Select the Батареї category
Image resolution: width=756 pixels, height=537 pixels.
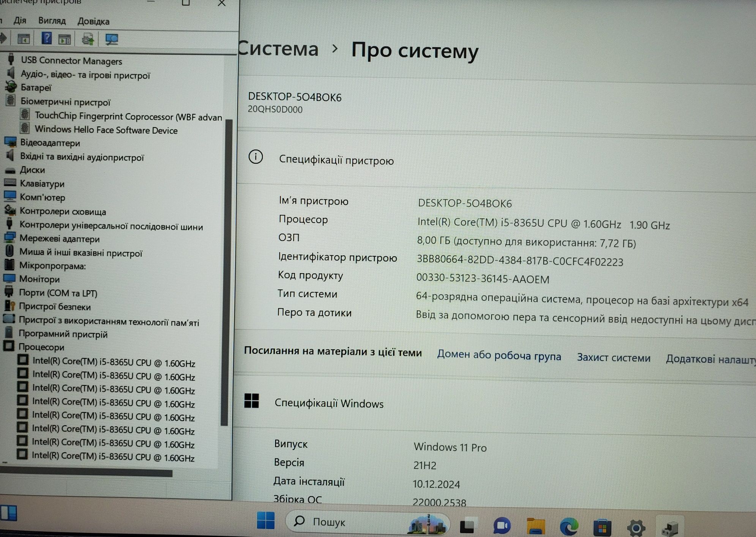pyautogui.click(x=36, y=88)
